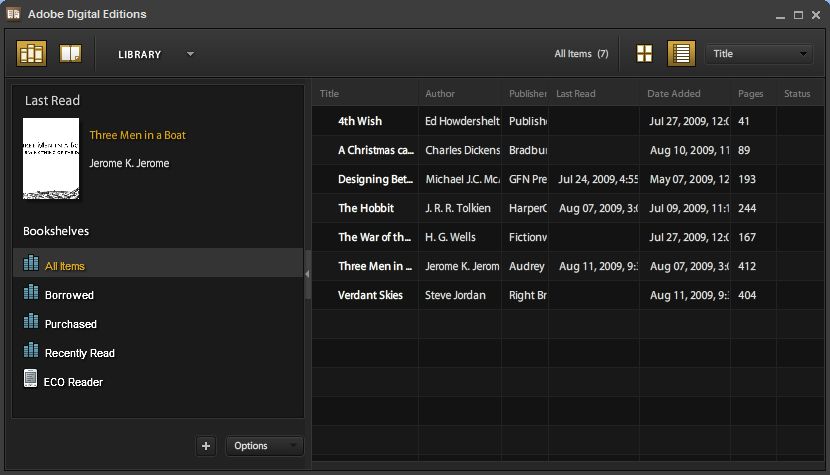Screen dimensions: 830x475
Task: Click the Purchased bookshelf icon
Action: [x=31, y=321]
